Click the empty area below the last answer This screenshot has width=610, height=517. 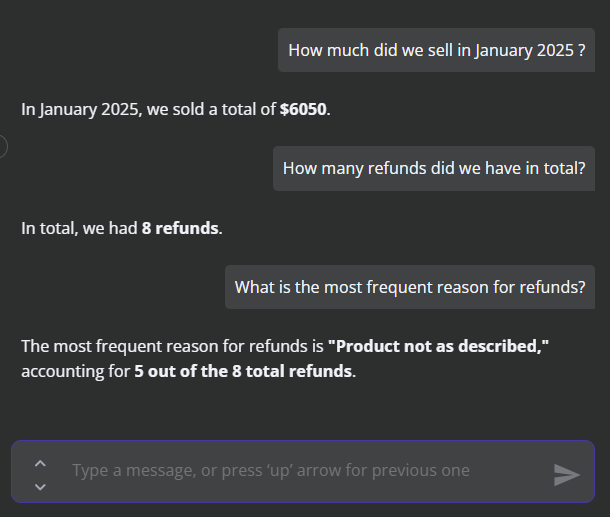point(305,410)
